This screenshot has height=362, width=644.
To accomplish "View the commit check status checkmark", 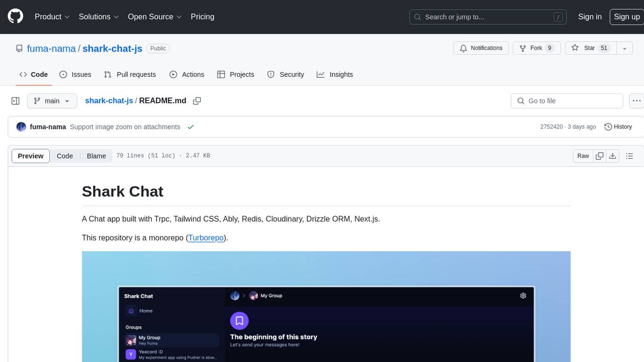I will (x=190, y=127).
